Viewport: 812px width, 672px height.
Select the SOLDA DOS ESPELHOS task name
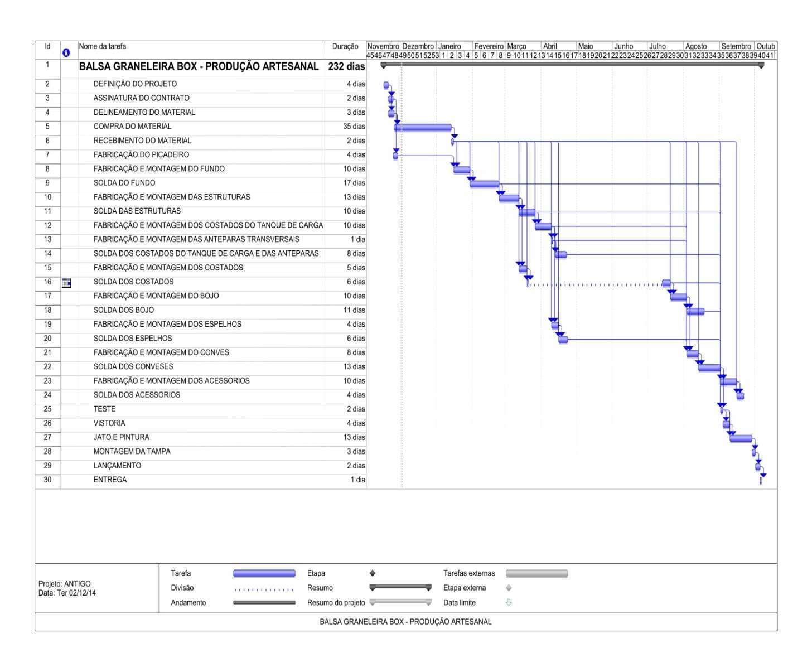click(133, 339)
